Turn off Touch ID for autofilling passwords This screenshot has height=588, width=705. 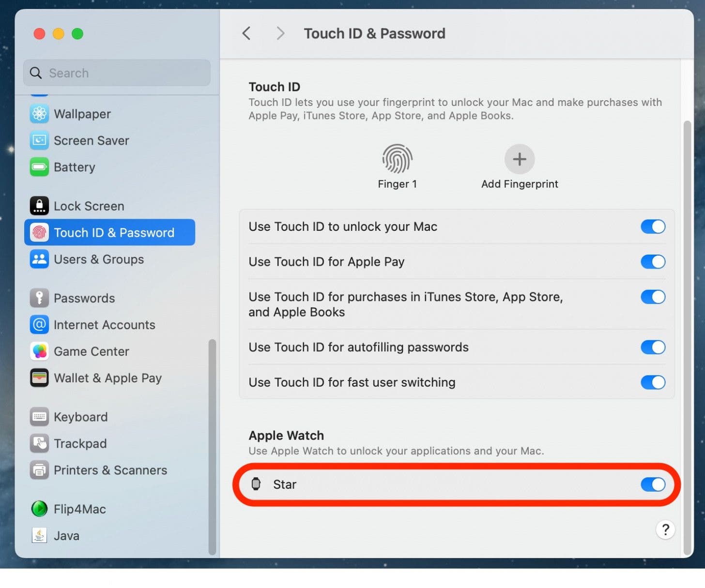pyautogui.click(x=652, y=347)
